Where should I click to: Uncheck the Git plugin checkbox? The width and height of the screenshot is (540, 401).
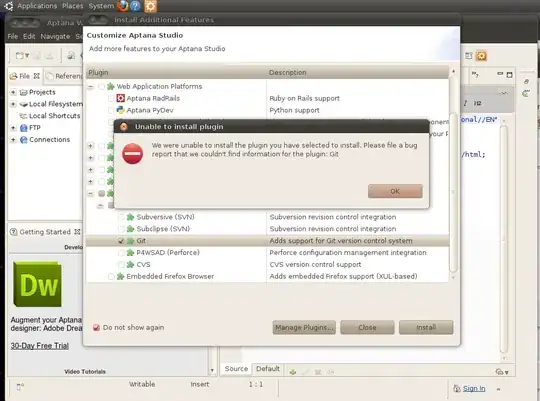point(121,241)
